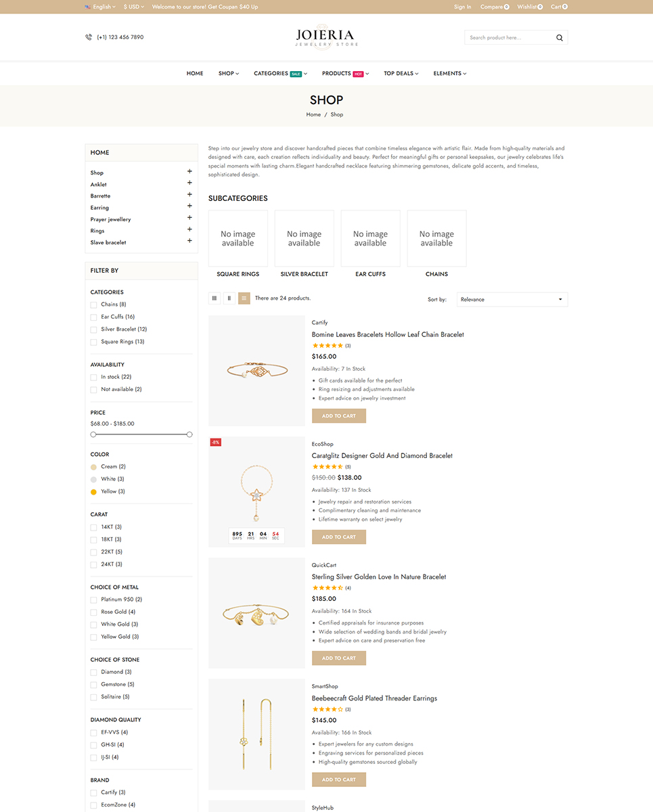Open the Elements menu
This screenshot has height=812, width=653.
point(449,73)
